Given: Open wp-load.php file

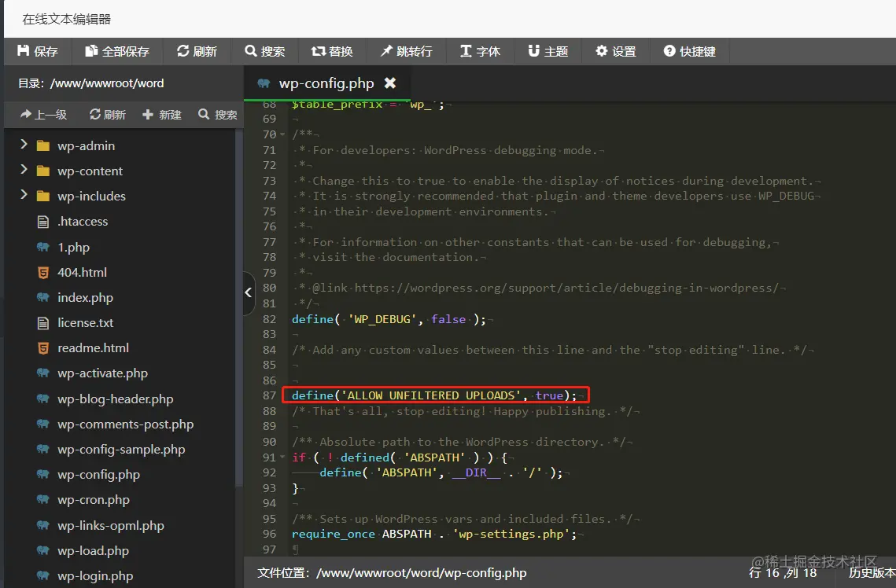Looking at the screenshot, I should tap(93, 551).
